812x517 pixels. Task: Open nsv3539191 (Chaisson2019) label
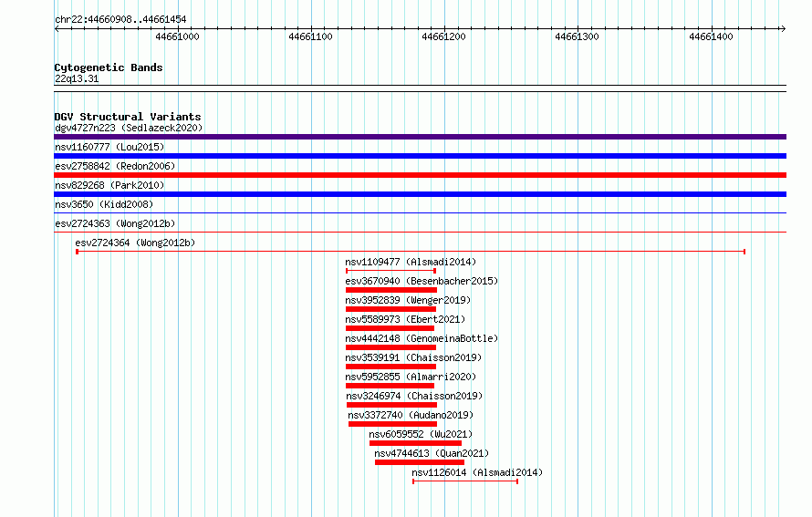413,357
